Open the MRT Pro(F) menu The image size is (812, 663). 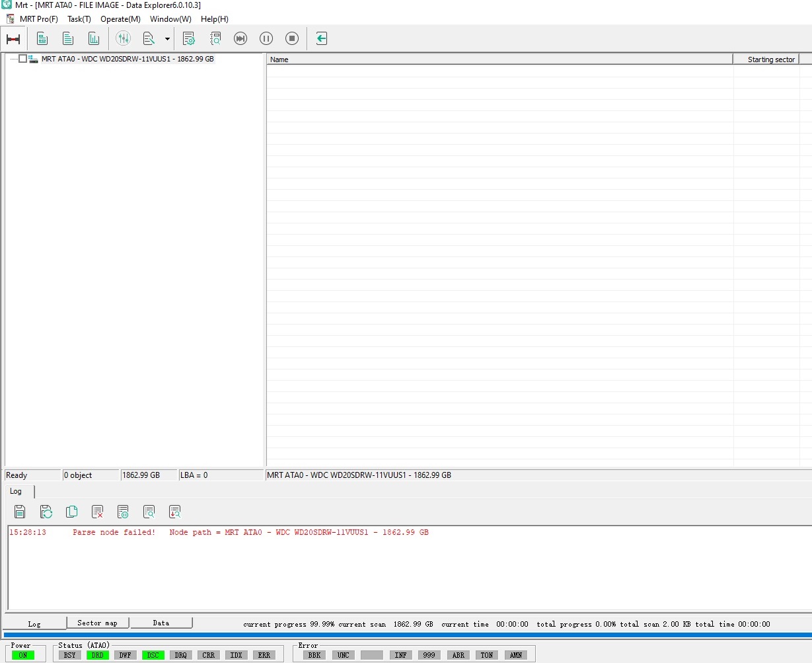tap(38, 19)
